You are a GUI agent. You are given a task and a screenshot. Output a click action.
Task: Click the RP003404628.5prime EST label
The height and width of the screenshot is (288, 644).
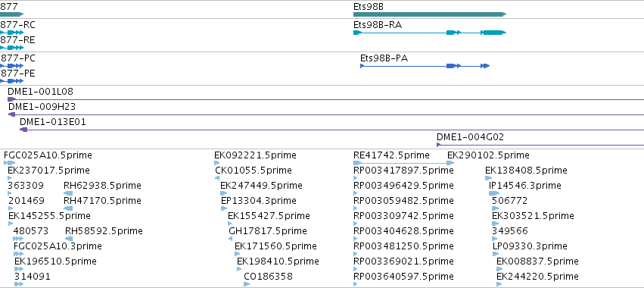click(404, 231)
